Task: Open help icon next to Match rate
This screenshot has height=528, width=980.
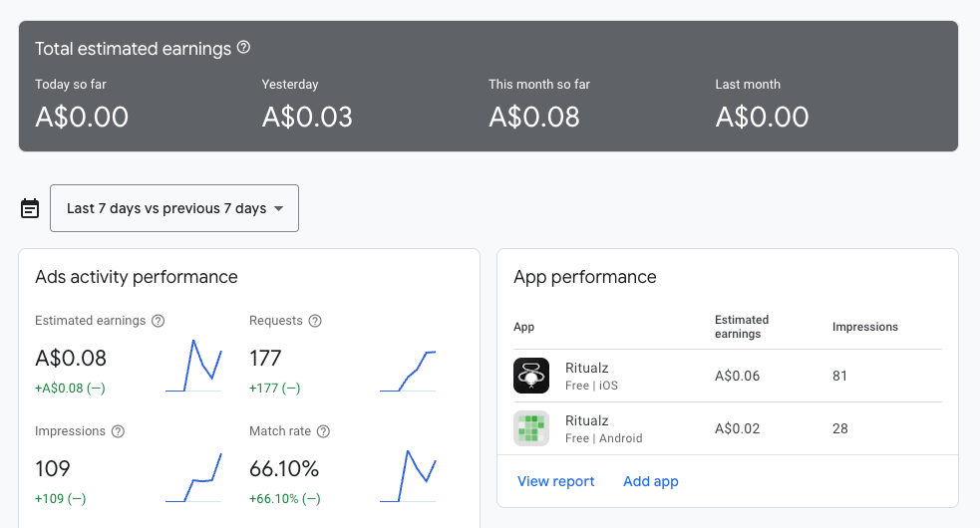Action: tap(323, 431)
